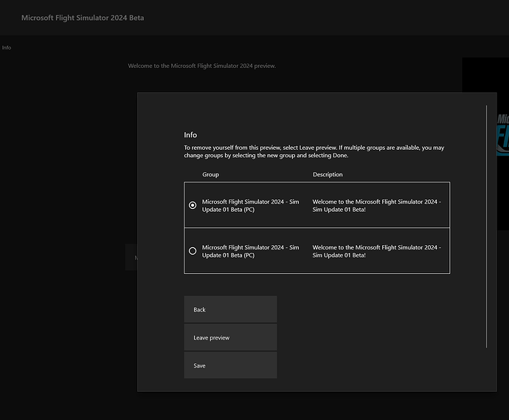Click the Info heading inside the dialog
Image resolution: width=509 pixels, height=420 pixels.
pos(190,135)
